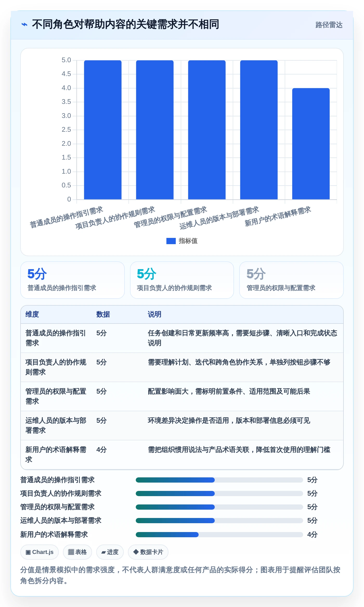Click the 路径雷达 label in header
The width and height of the screenshot is (364, 607).
[x=329, y=25]
